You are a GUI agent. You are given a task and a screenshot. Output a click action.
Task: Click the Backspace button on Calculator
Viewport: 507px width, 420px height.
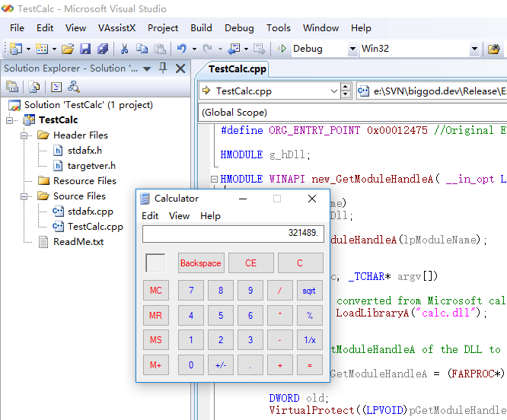(201, 263)
